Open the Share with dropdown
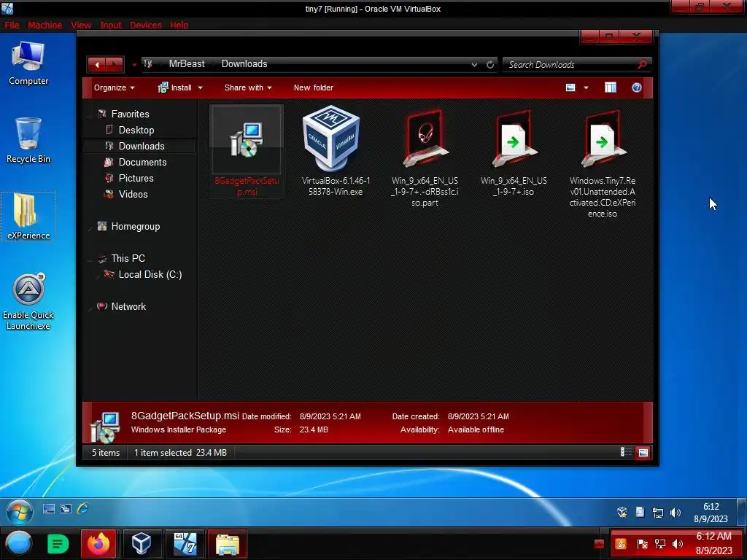The image size is (747, 560). click(x=248, y=87)
